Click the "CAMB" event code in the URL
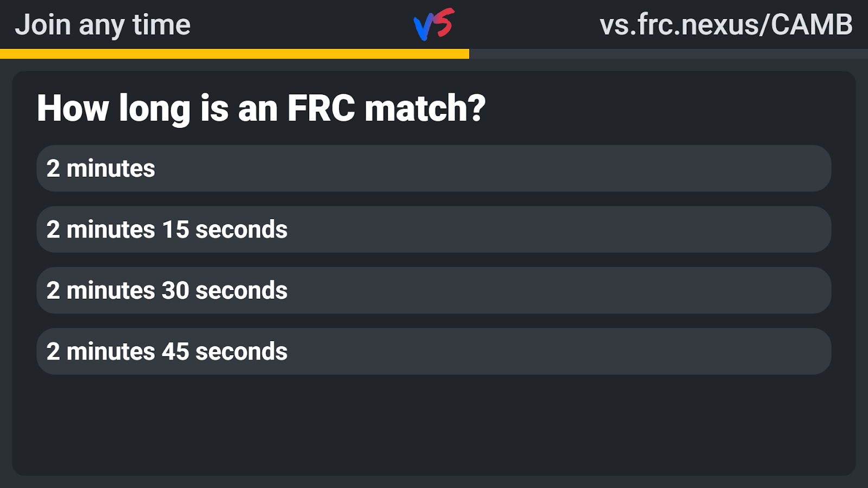 pyautogui.click(x=811, y=25)
